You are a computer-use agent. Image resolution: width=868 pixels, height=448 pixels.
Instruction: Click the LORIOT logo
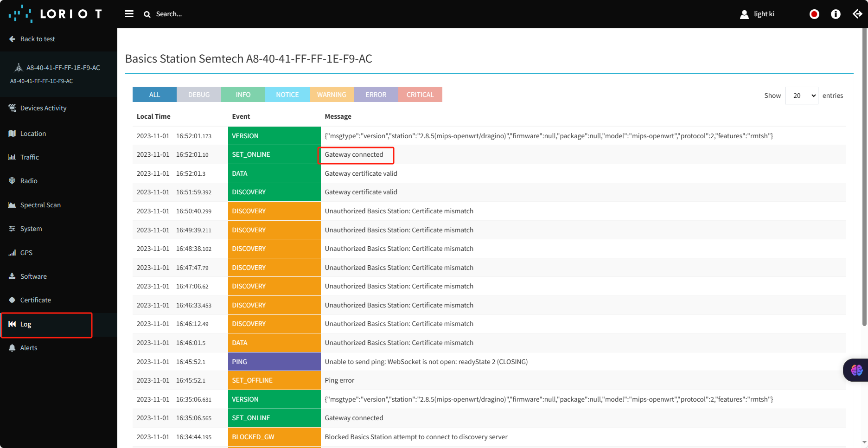pyautogui.click(x=56, y=14)
